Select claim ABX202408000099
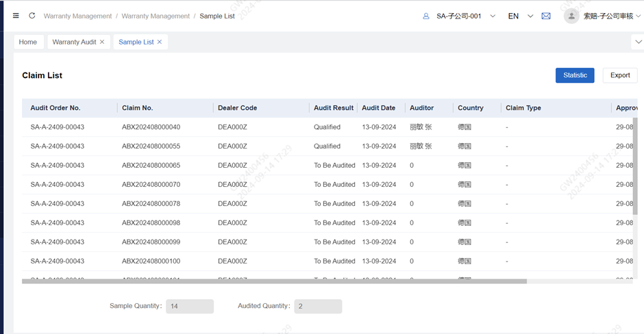Image resolution: width=644 pixels, height=334 pixels. tap(151, 242)
